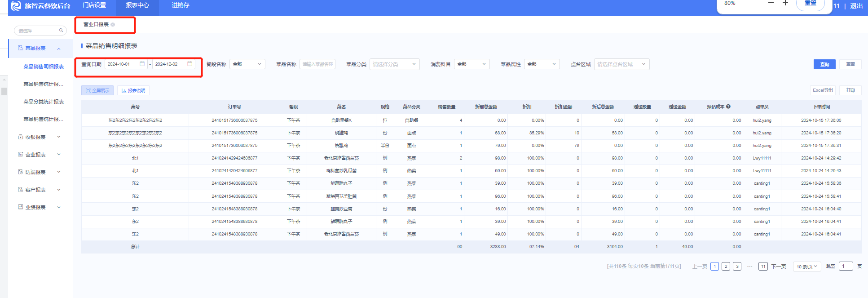Expand the 防漏报表 menu chevron
Screen dimensions: 868x298
(59, 172)
